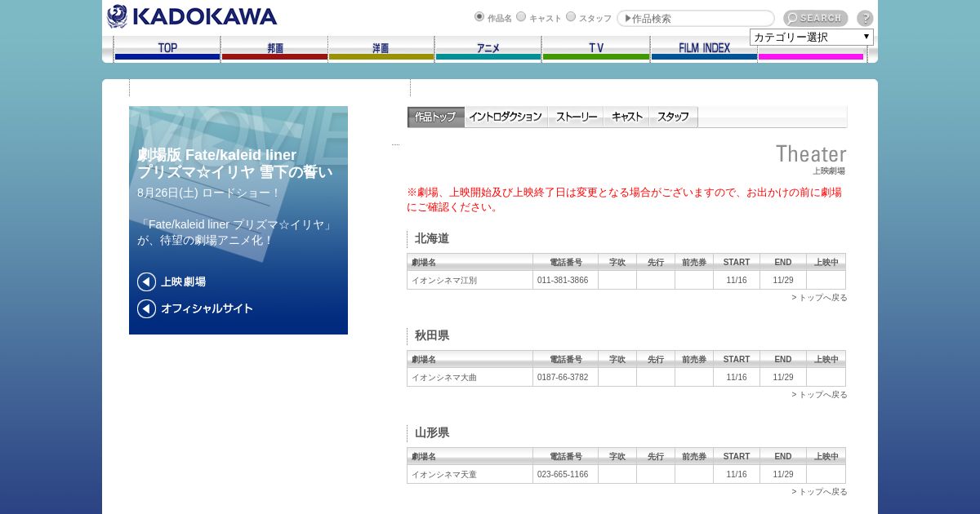The image size is (980, 514).
Task: Click the magenta navigation bar under category select
Action: coord(811,56)
